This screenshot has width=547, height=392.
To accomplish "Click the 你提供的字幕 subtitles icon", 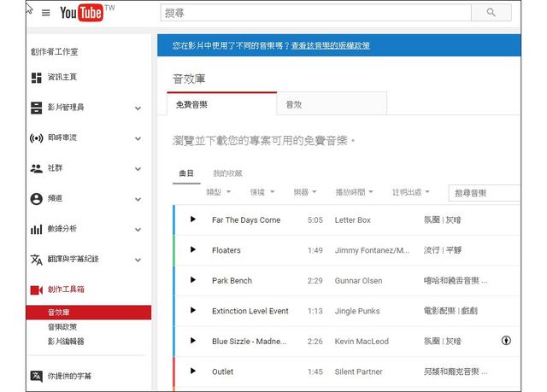I will 36,376.
